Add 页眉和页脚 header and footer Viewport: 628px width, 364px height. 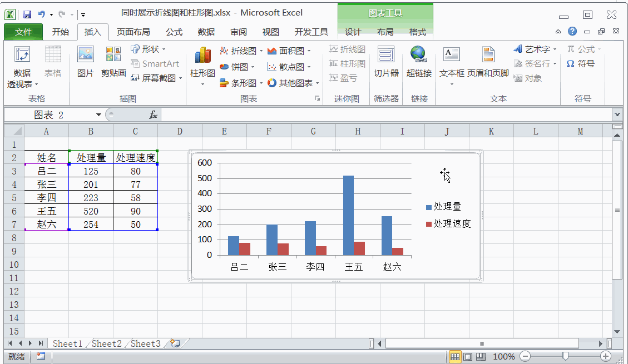click(488, 62)
